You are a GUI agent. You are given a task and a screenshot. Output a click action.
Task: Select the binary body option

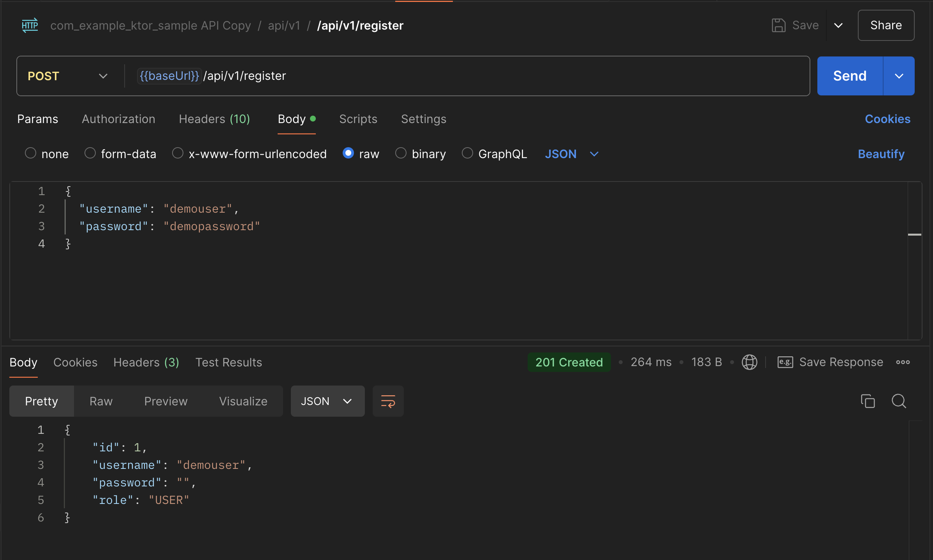click(401, 153)
